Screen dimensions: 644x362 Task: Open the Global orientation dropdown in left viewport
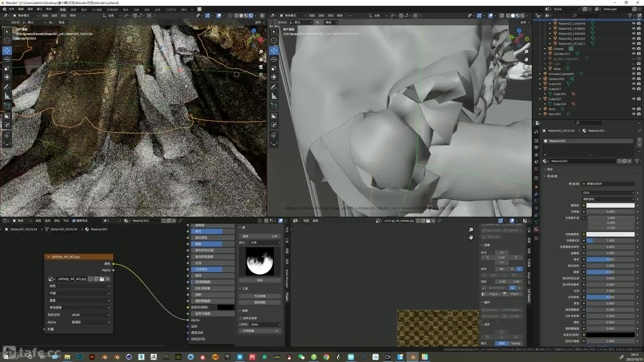pos(112,16)
